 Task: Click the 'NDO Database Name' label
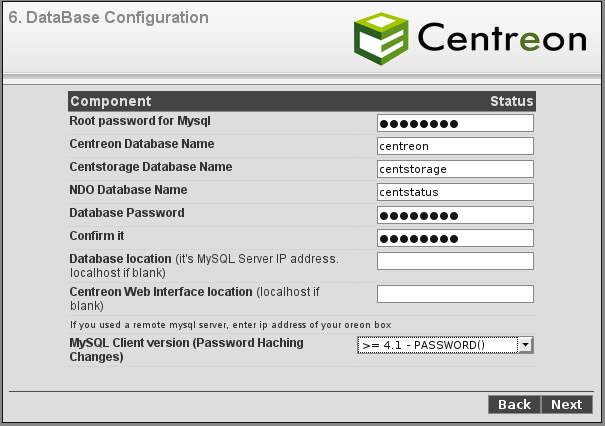click(128, 190)
